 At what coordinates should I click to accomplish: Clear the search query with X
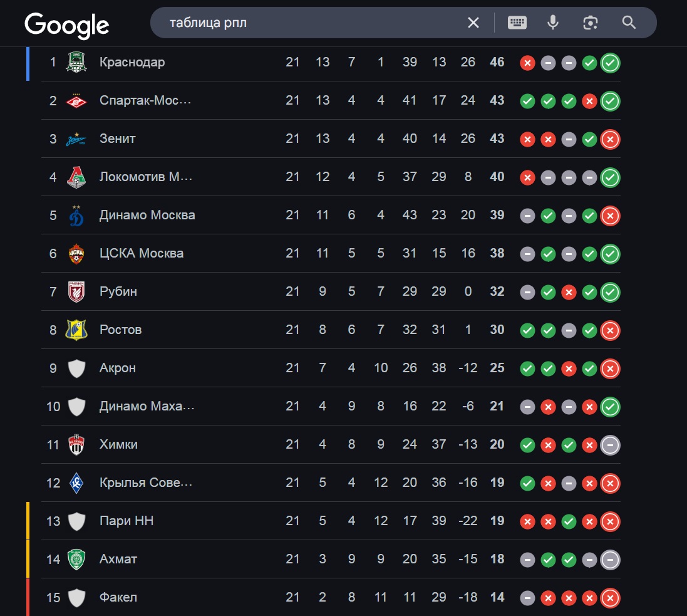coord(473,23)
